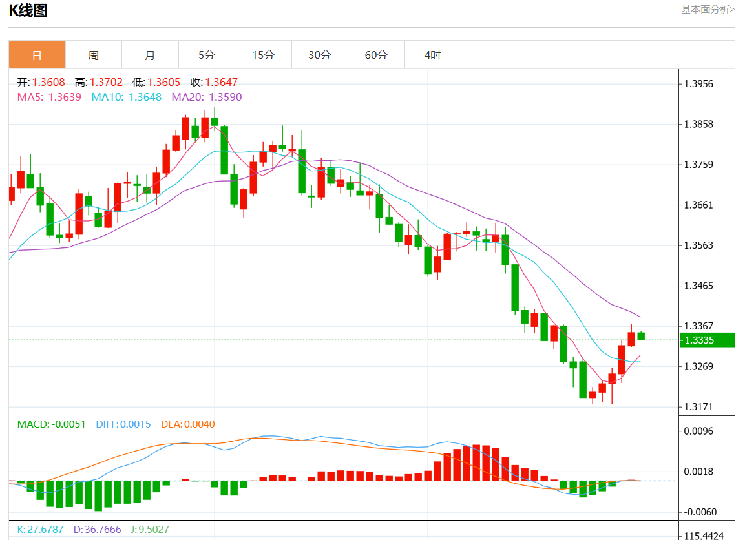This screenshot has width=756, height=540.
Task: Click the 1.3759 price axis label
Action: coord(698,165)
